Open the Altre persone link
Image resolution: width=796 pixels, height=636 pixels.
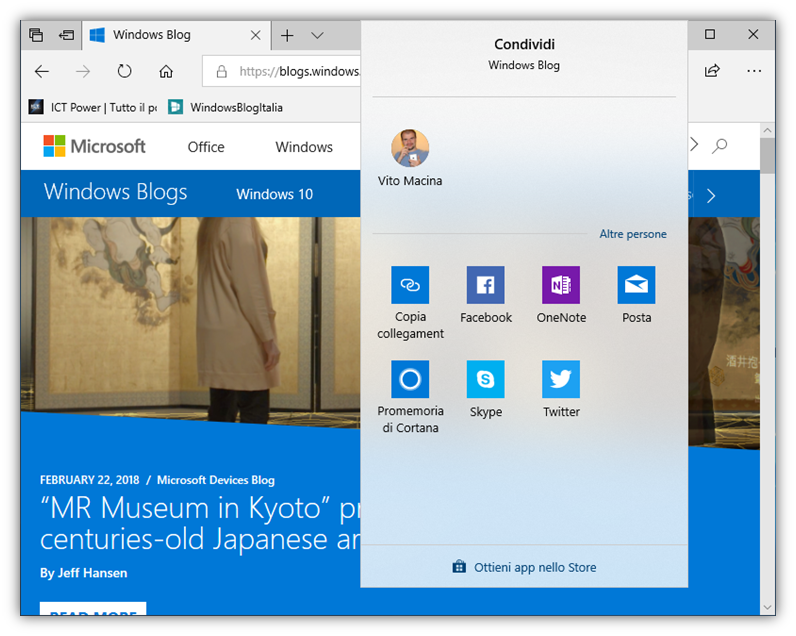[632, 234]
